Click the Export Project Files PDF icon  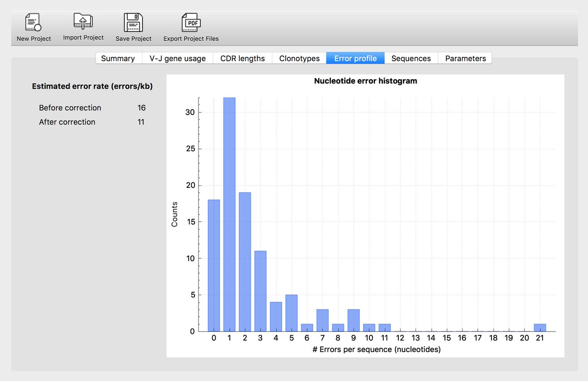(x=191, y=23)
